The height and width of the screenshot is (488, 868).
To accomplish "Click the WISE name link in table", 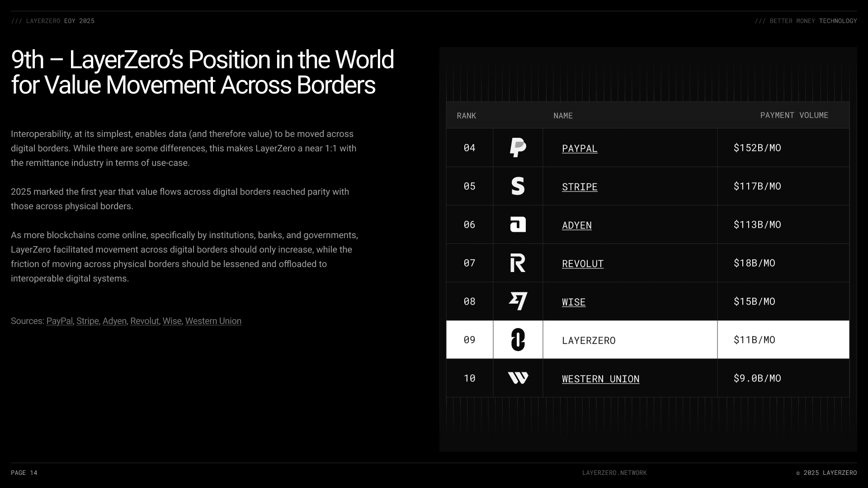I will click(x=573, y=302).
